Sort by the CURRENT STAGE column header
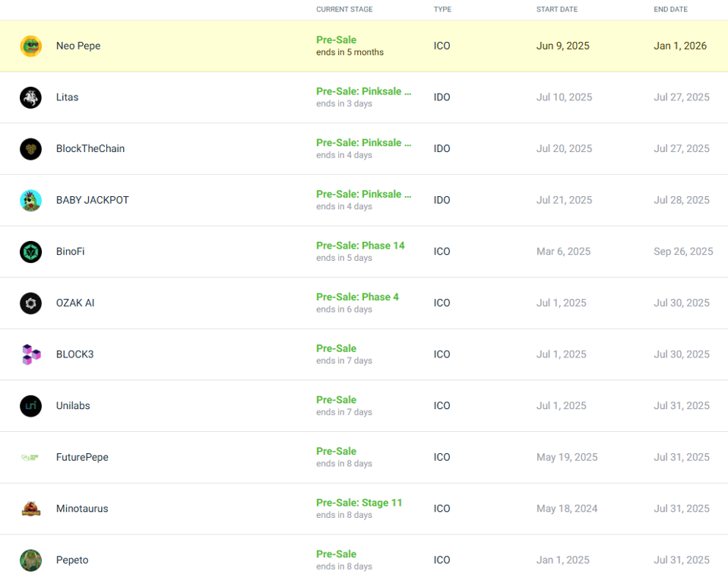728x584 pixels. 344,9
